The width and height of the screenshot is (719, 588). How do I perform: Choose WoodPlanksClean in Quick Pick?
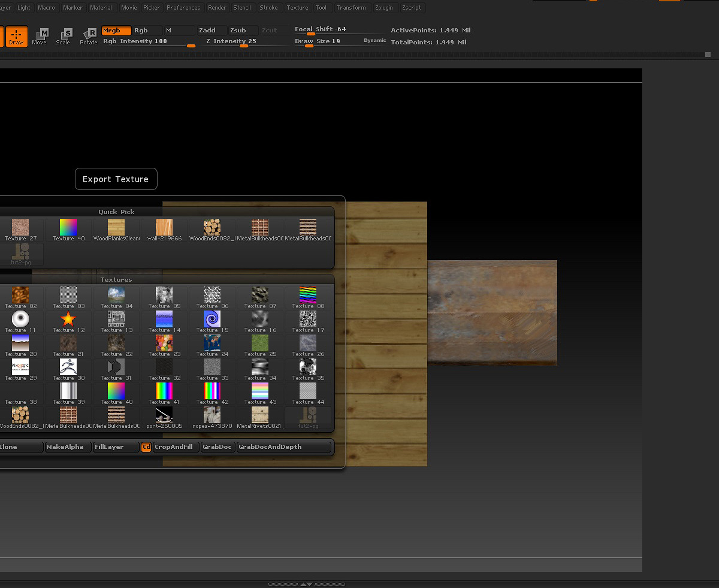[116, 230]
